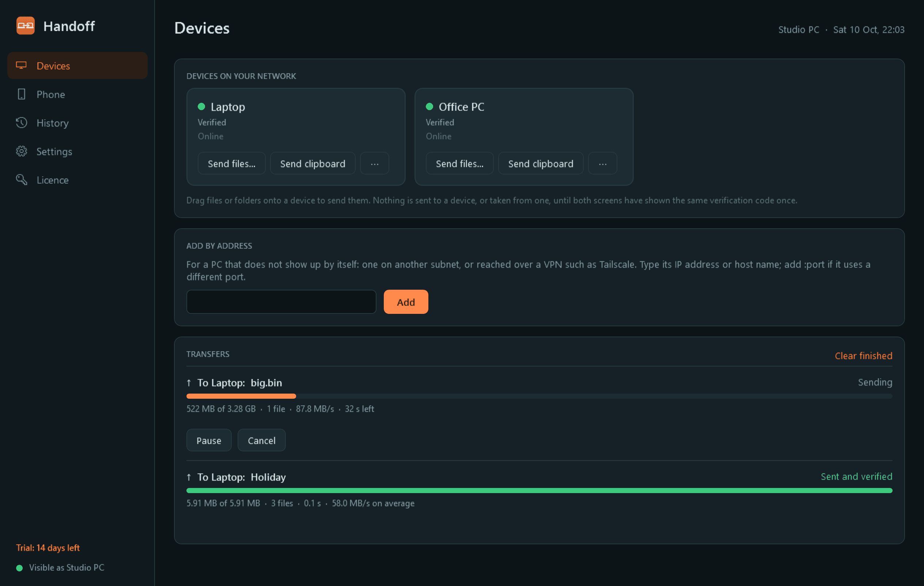Click the Sent and verified status
Viewport: 924px width, 586px height.
(x=856, y=477)
